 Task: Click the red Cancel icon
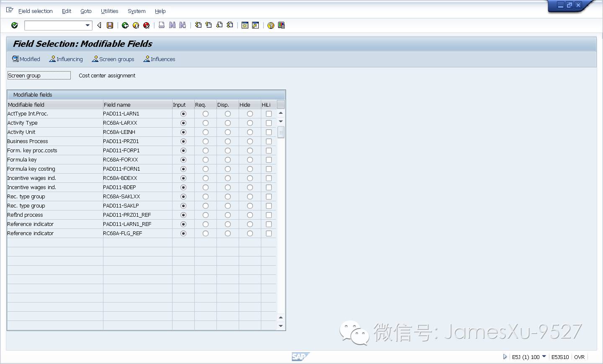click(x=147, y=26)
